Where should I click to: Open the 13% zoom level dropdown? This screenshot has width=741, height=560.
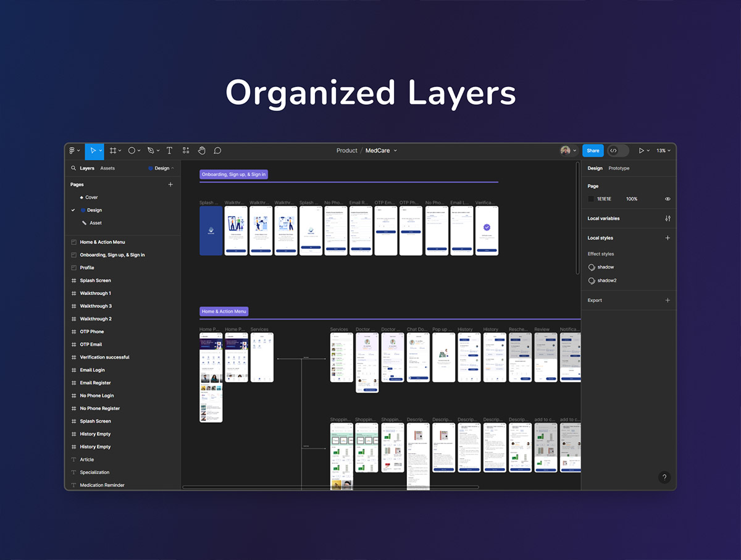[663, 151]
